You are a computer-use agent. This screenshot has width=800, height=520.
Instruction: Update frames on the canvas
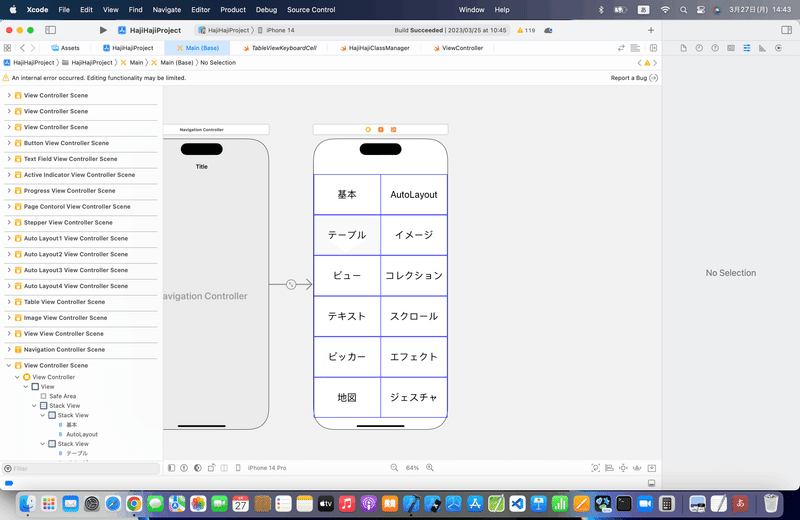tap(595, 468)
